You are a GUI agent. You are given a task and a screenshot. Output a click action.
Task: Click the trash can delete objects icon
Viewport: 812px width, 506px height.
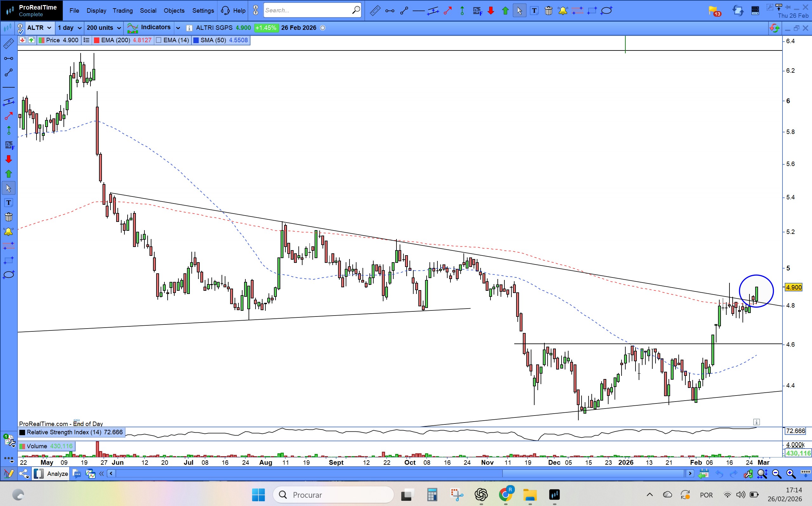548,11
